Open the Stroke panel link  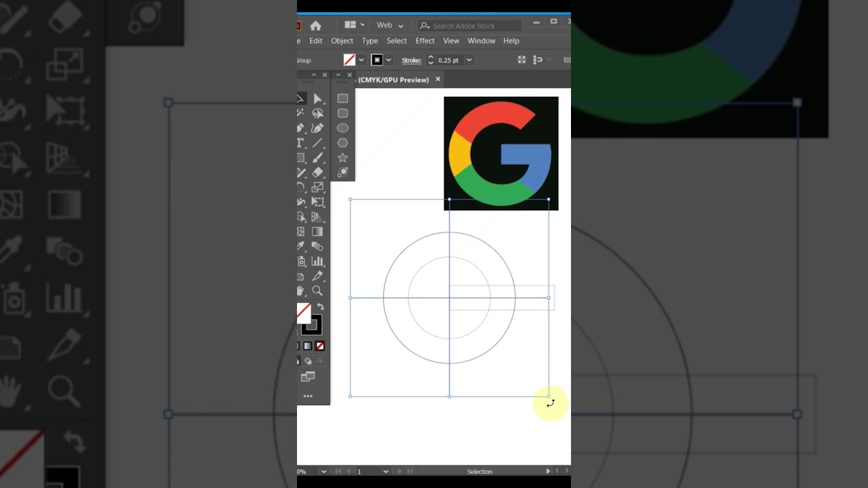(x=412, y=60)
